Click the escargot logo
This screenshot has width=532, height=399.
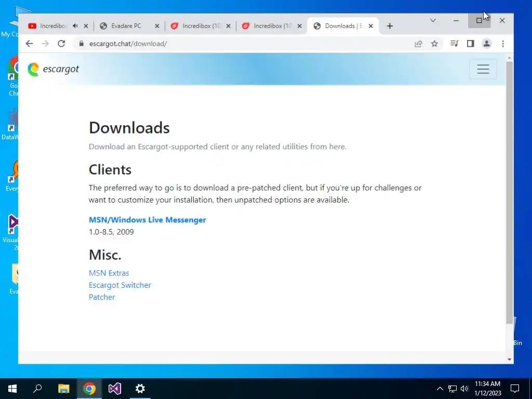point(53,69)
